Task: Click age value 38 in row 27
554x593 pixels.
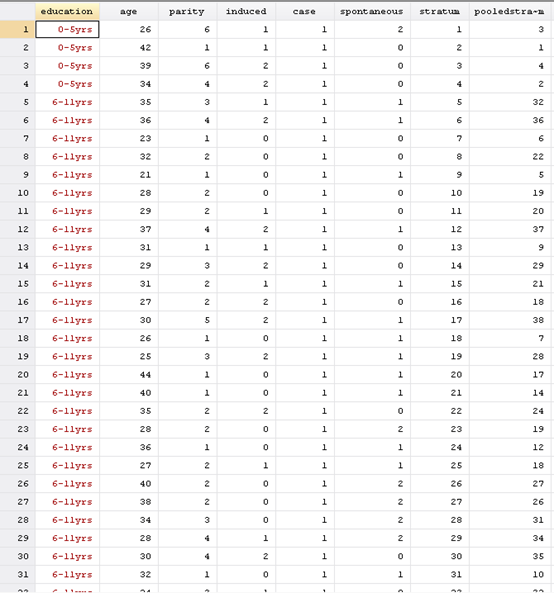Action: 129,501
